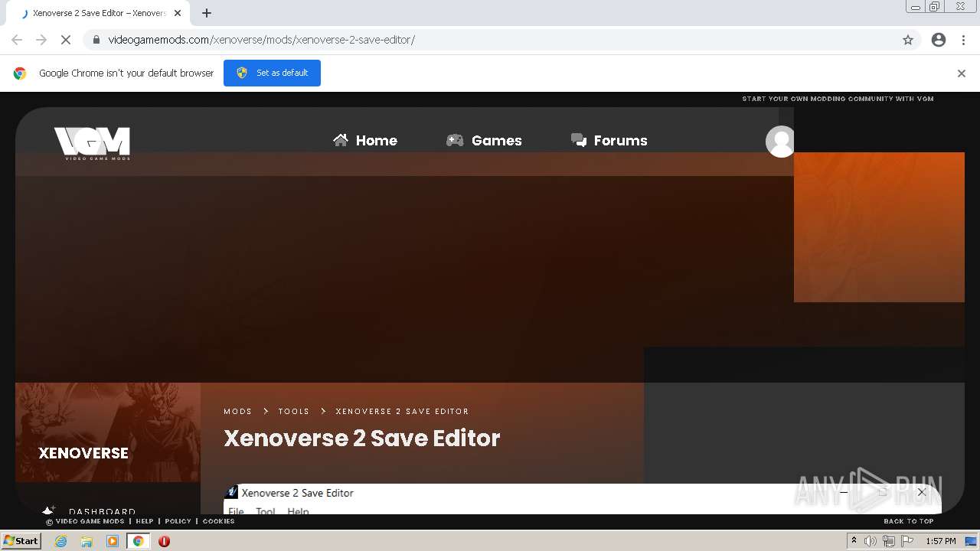The height and width of the screenshot is (551, 980).
Task: Click the user profile avatar icon
Action: (x=780, y=142)
